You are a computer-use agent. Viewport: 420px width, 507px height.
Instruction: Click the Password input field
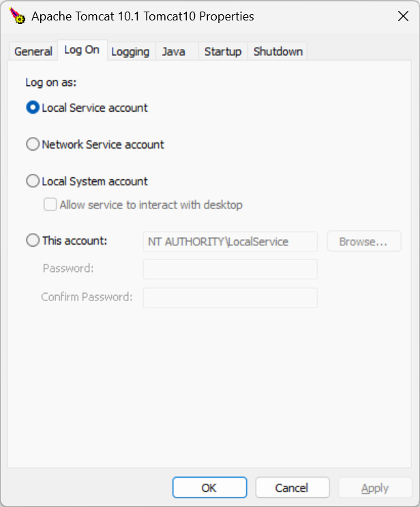click(x=230, y=269)
